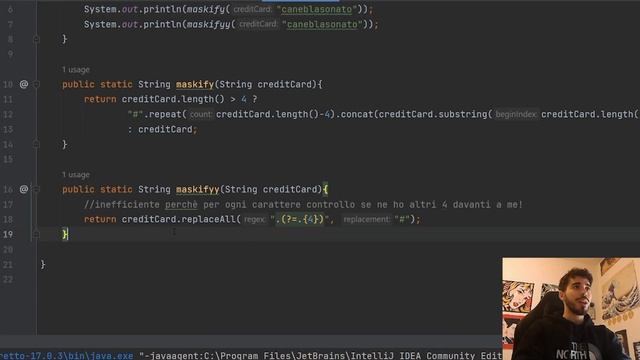Click the fold end marker on line 14
Viewport: 640px width, 360px height.
click(x=36, y=144)
